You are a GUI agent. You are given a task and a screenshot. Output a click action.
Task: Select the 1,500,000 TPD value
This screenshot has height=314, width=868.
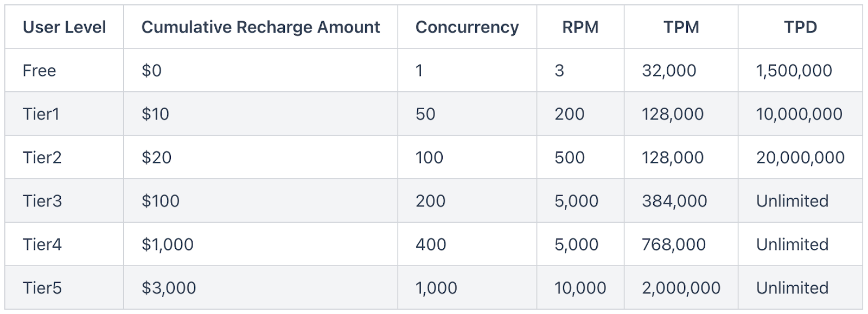(x=794, y=71)
